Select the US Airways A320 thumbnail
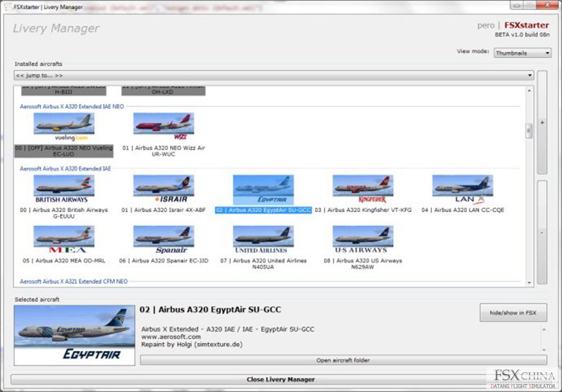Image resolution: width=562 pixels, height=392 pixels. click(x=363, y=239)
